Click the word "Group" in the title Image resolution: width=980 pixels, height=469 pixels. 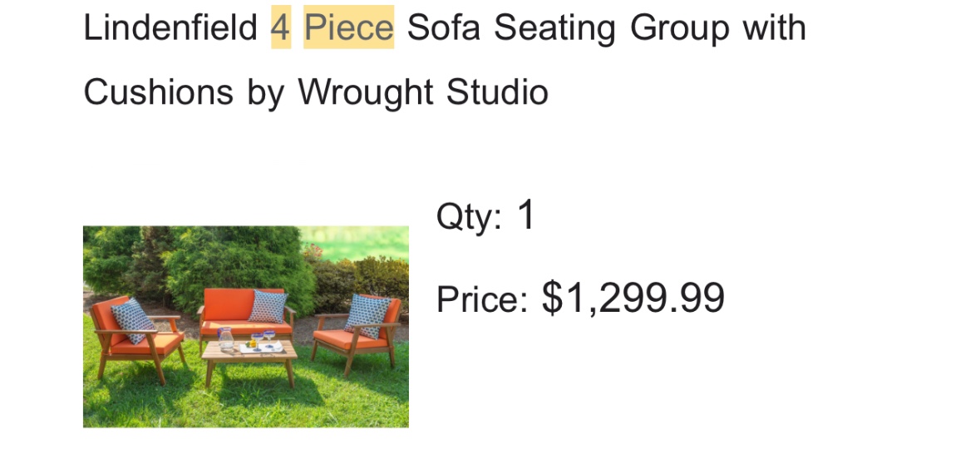tap(679, 27)
